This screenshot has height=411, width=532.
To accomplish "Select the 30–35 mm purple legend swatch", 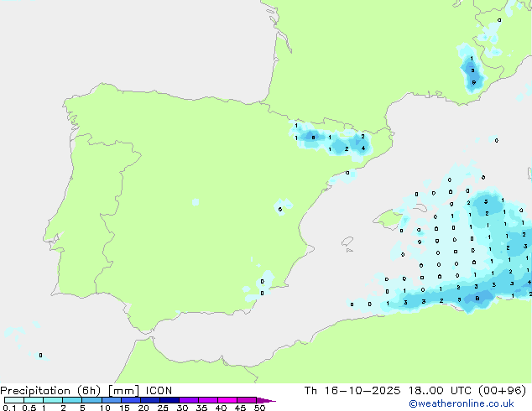I will click(x=188, y=400).
